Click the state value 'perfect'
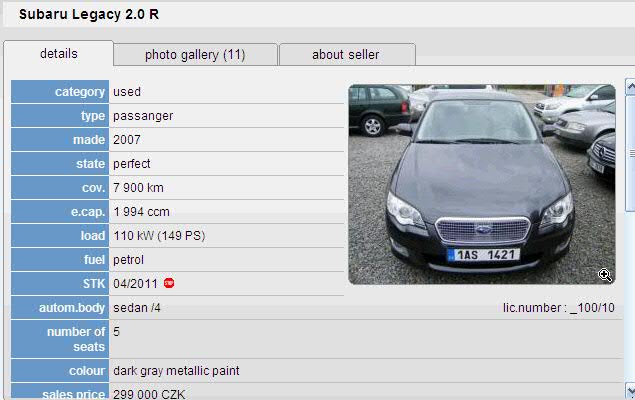Viewport: 635px width, 400px height. point(132,164)
